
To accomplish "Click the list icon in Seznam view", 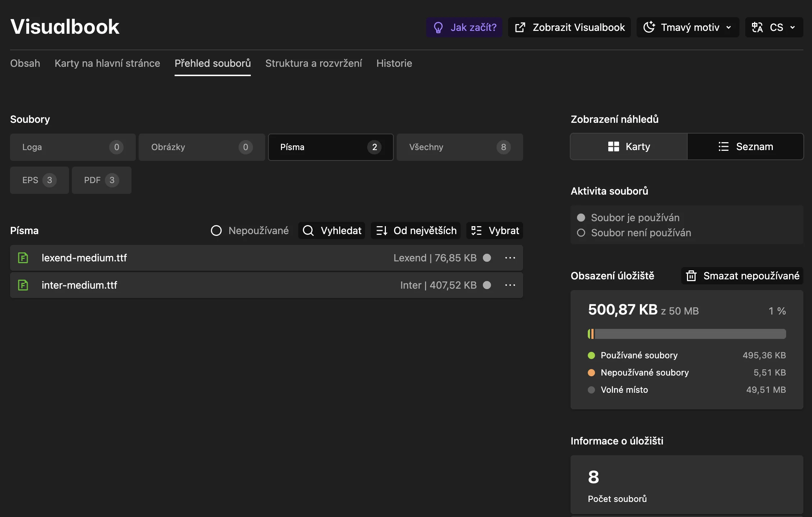I will pos(724,146).
